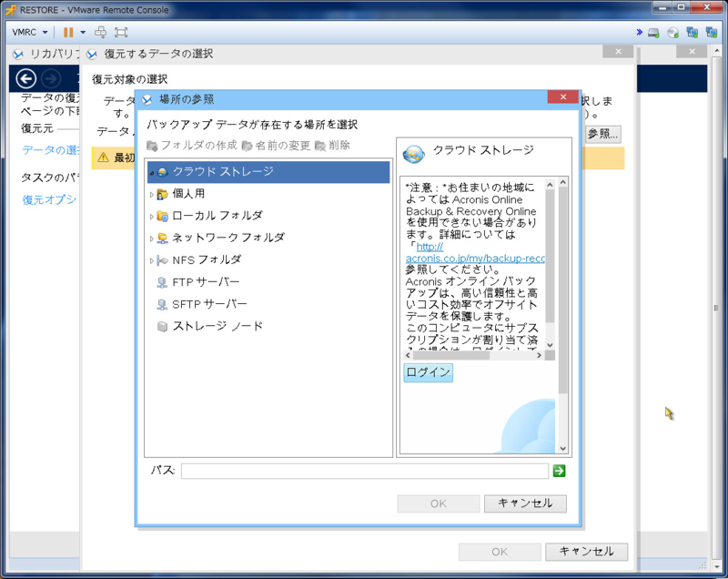Click in the パス input field

(364, 471)
